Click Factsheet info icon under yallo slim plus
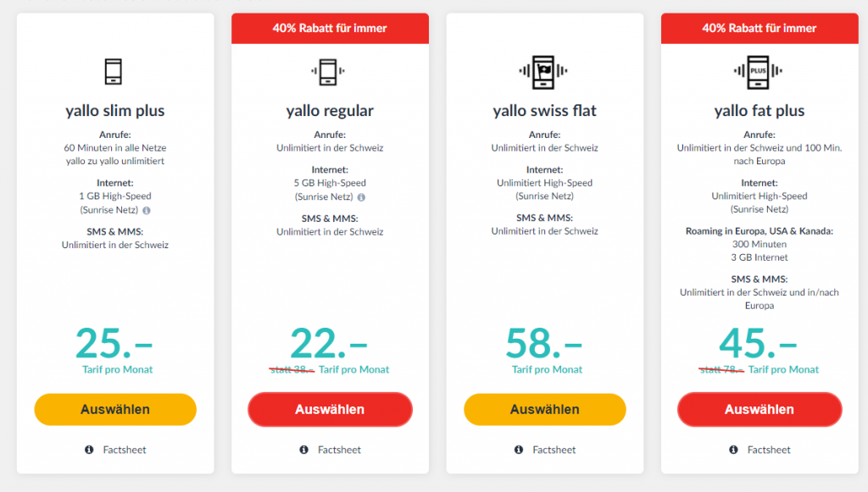Image resolution: width=868 pixels, height=492 pixels. click(x=89, y=450)
